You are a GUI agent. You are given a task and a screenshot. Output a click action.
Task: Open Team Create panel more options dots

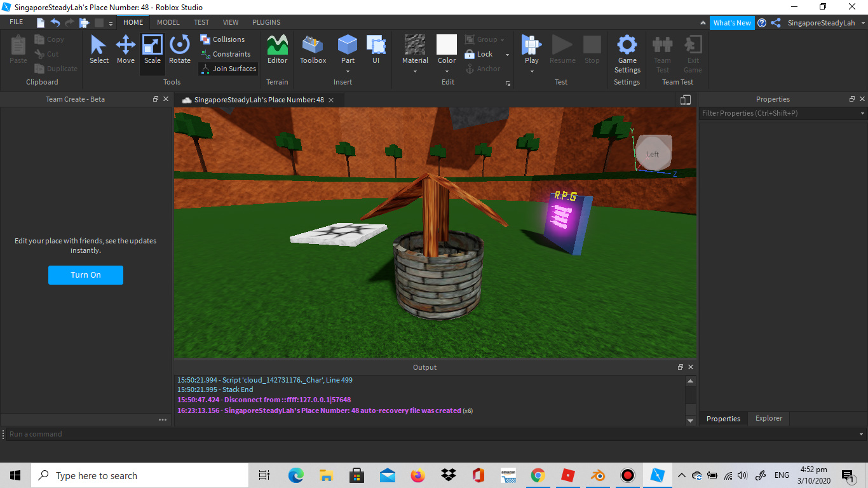coord(163,419)
